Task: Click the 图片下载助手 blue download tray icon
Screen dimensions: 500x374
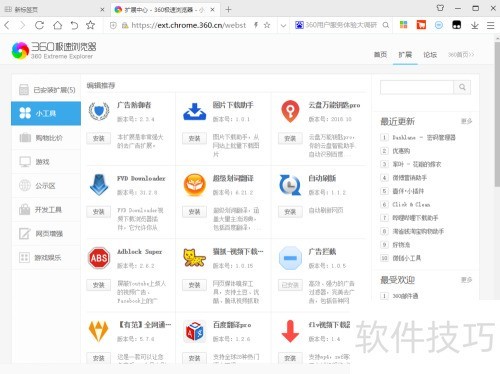Action: click(195, 111)
